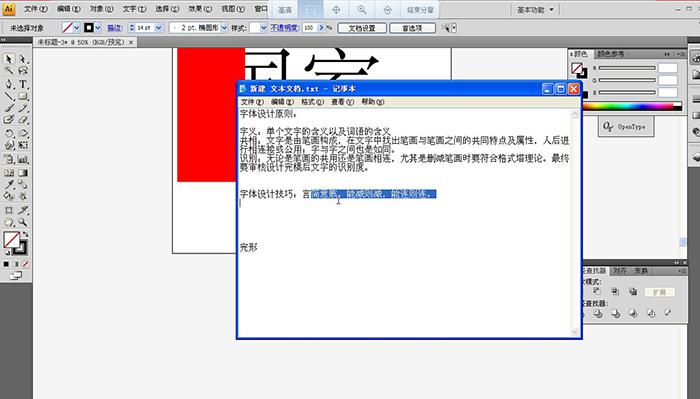Click the 扩展 button in Pathfinder panel
The width and height of the screenshot is (700, 399).
coord(660,292)
